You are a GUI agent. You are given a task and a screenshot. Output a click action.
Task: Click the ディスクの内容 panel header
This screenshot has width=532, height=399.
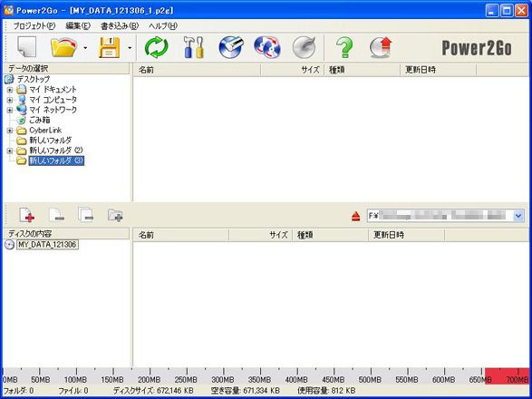pos(66,234)
